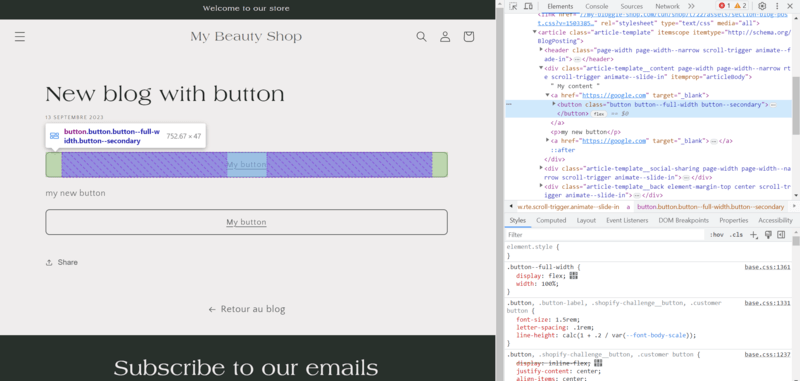Collapse the first google.com anchor node

[548, 95]
